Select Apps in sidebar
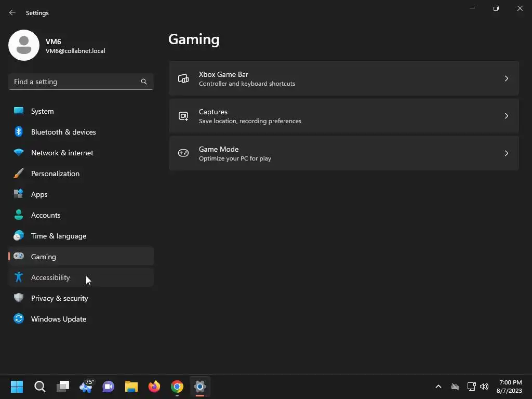 tap(81, 194)
